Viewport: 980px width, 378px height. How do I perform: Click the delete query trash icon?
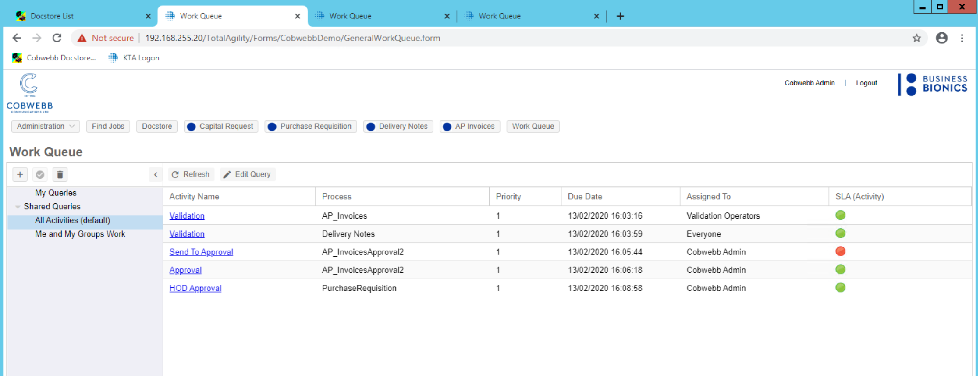60,175
